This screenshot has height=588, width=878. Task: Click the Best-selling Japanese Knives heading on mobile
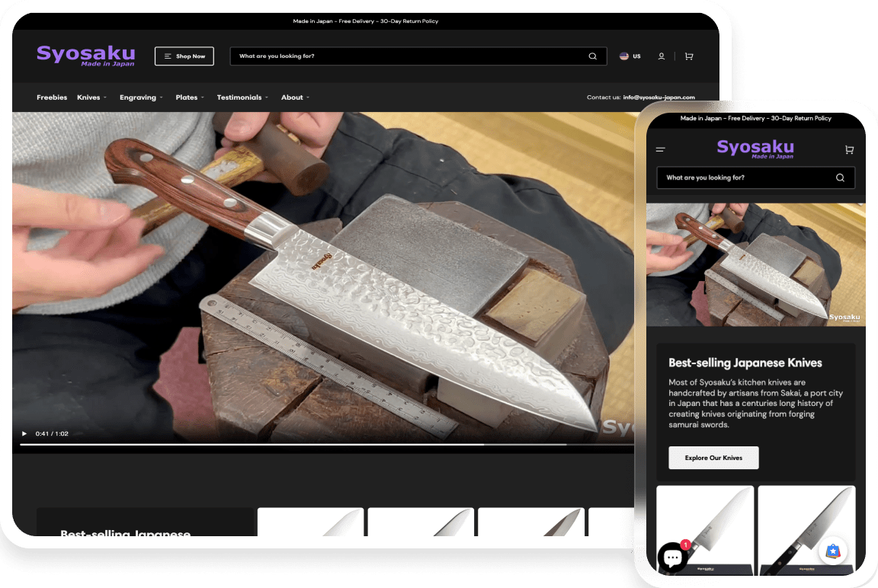click(745, 363)
